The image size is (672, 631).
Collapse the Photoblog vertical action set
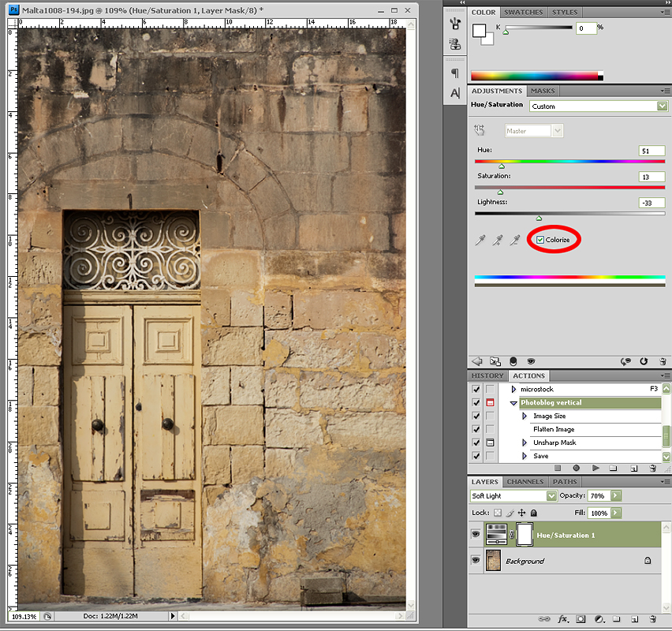click(x=513, y=402)
